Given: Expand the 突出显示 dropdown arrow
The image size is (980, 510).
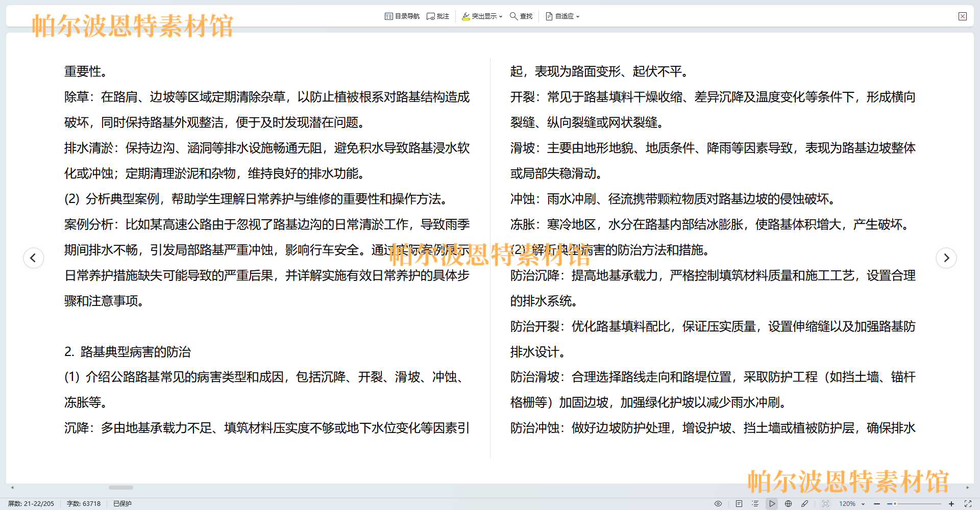Looking at the screenshot, I should click(x=501, y=16).
